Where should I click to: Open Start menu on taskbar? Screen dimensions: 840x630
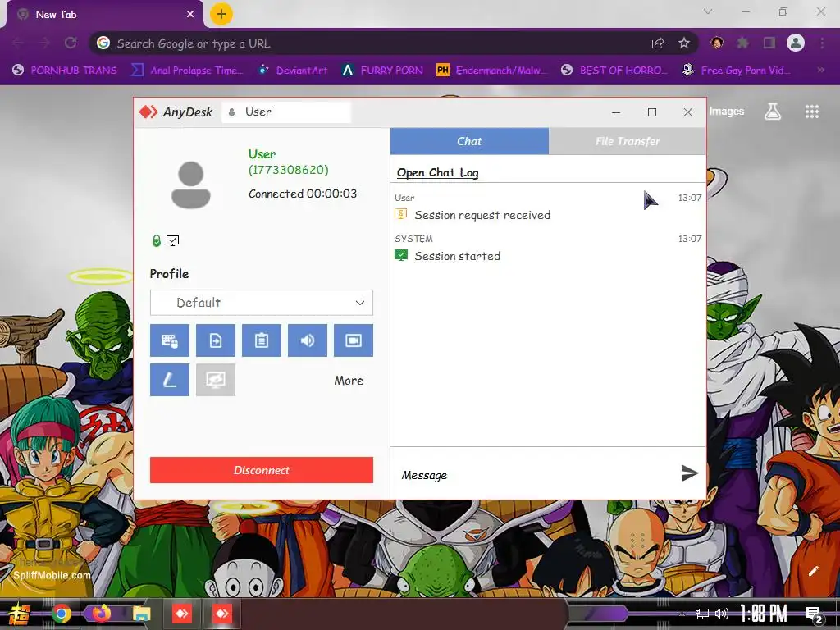[x=20, y=614]
